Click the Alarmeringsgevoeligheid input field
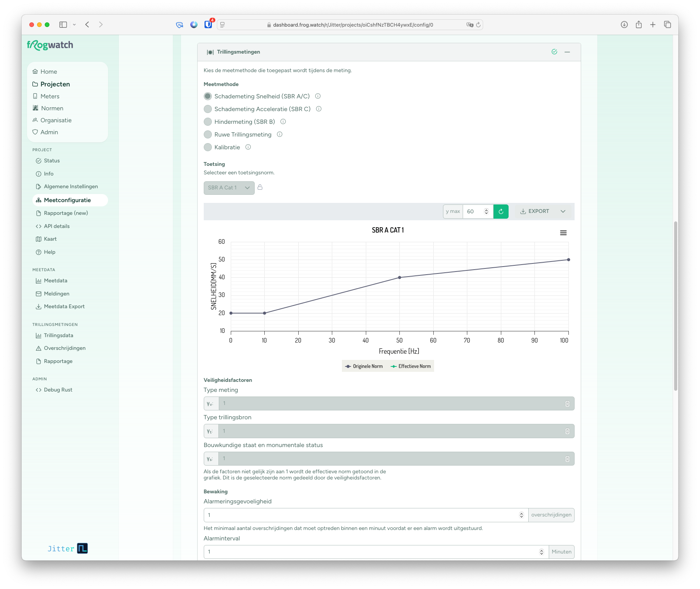This screenshot has height=589, width=700. point(366,515)
